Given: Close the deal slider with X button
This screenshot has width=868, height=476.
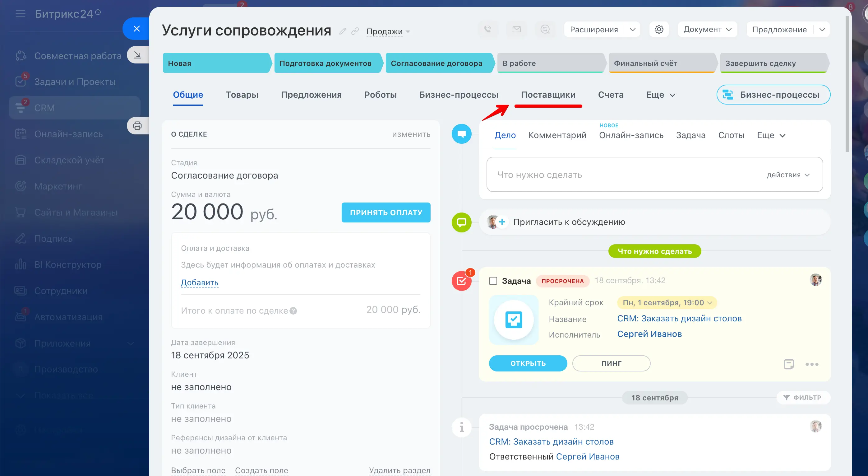Looking at the screenshot, I should 136,29.
